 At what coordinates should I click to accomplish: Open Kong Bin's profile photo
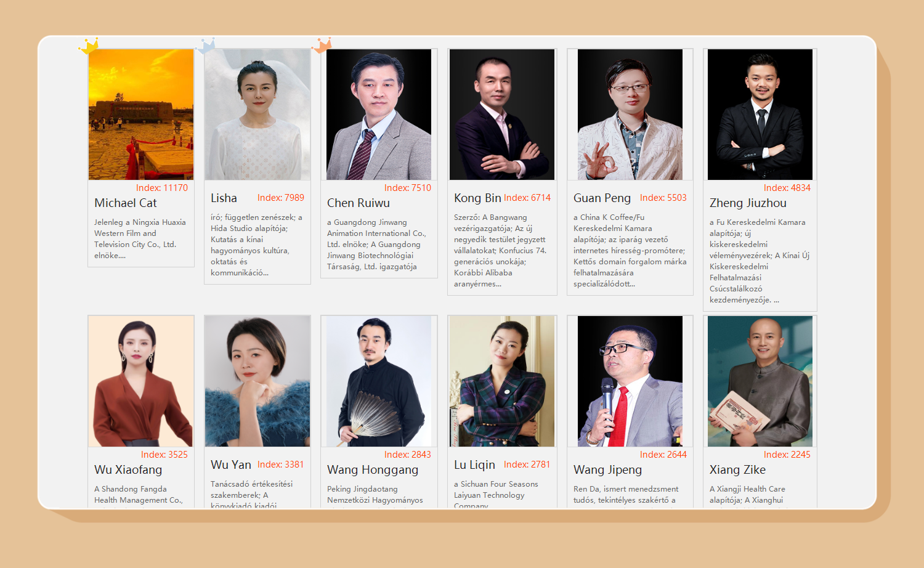click(502, 115)
